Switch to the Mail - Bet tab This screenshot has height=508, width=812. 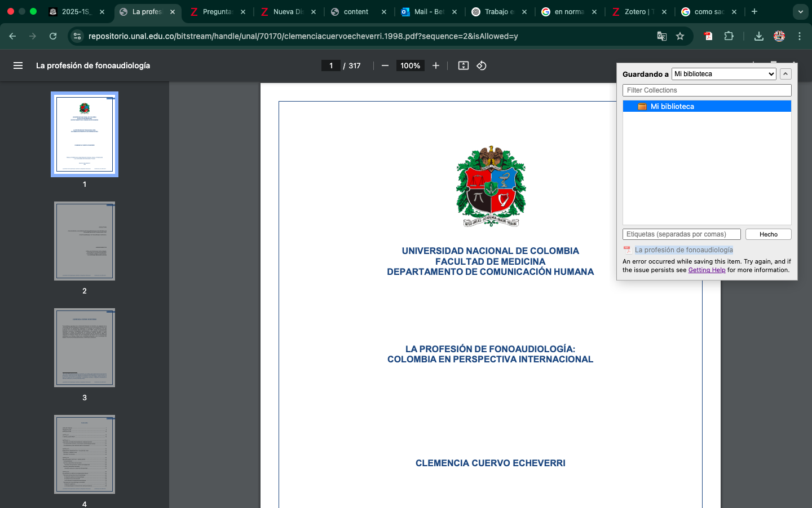(429, 12)
